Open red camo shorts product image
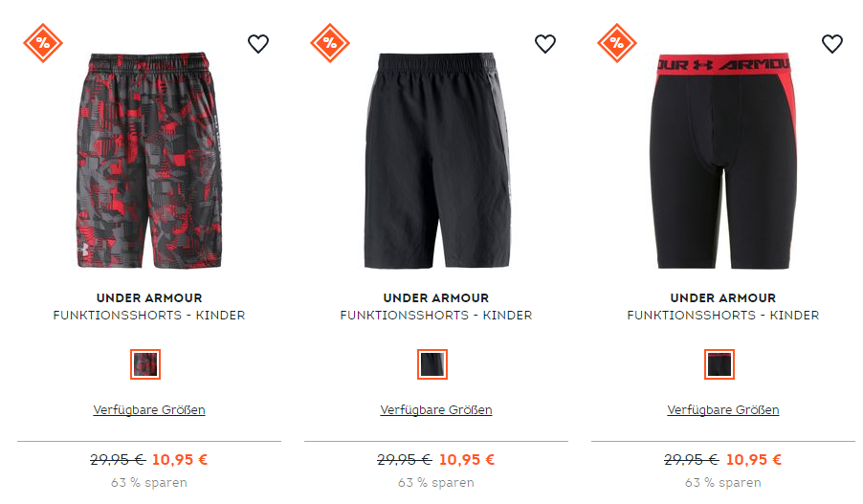Image resolution: width=863 pixels, height=504 pixels. (149, 160)
